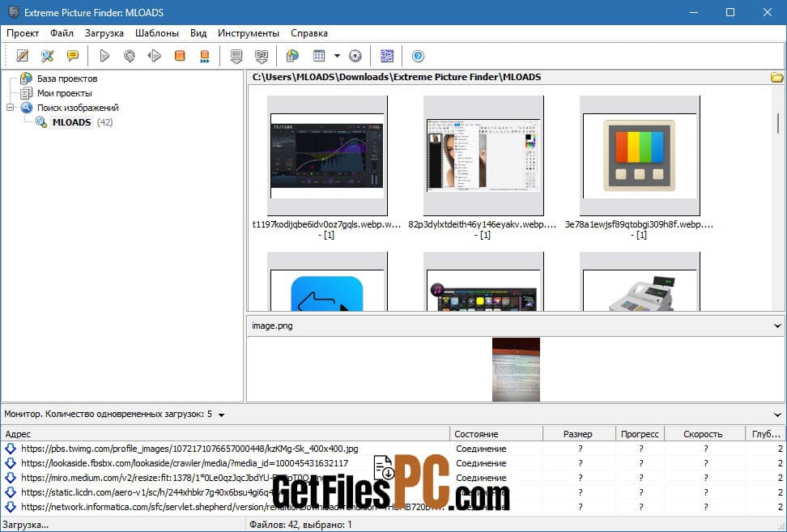Click the grey monitor icon with pictures
The image size is (787, 532).
(x=262, y=56)
